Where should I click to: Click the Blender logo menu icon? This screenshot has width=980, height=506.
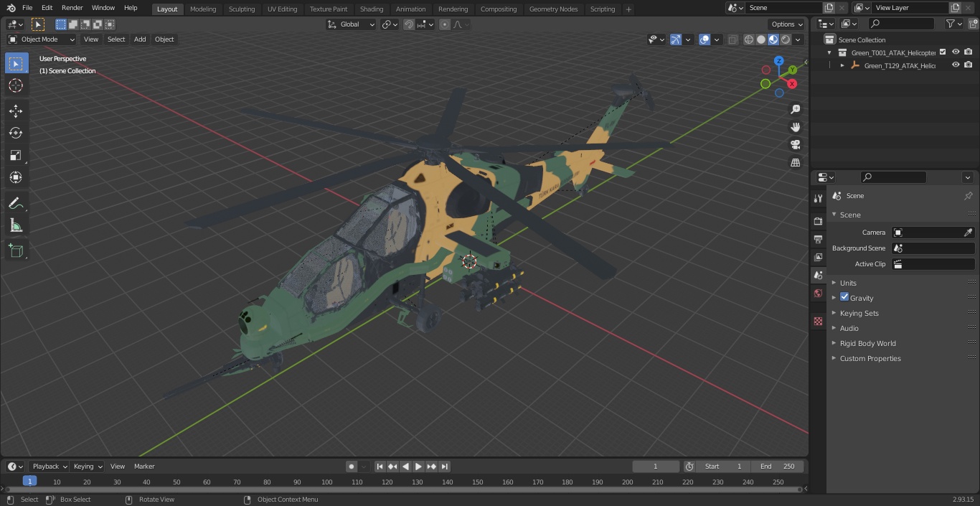[x=11, y=8]
